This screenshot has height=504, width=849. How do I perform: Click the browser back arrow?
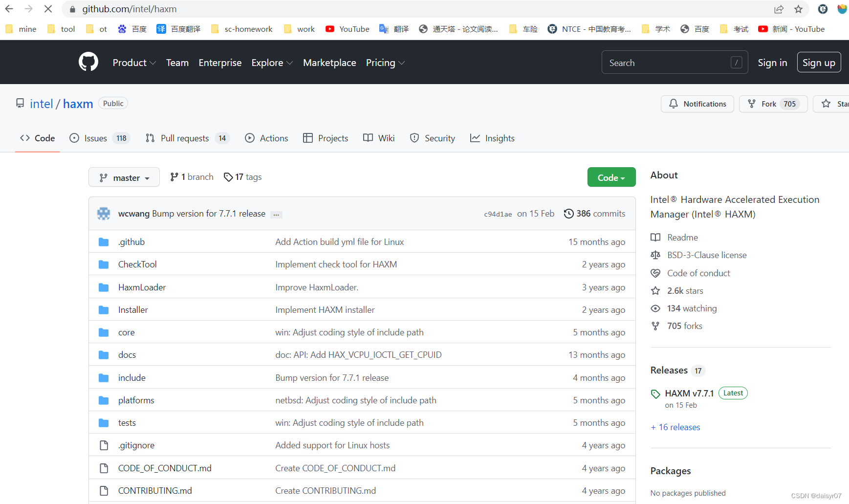click(x=9, y=9)
